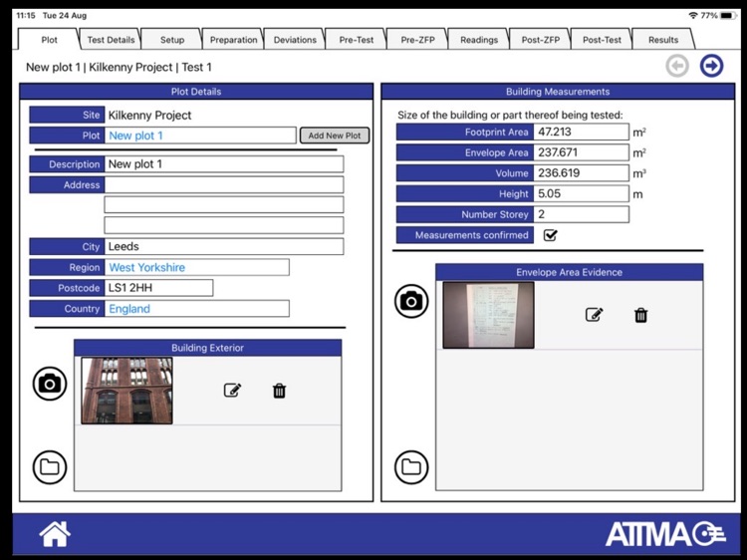Image resolution: width=747 pixels, height=560 pixels.
Task: Open folder browser for Building Exterior
Action: (x=50, y=467)
